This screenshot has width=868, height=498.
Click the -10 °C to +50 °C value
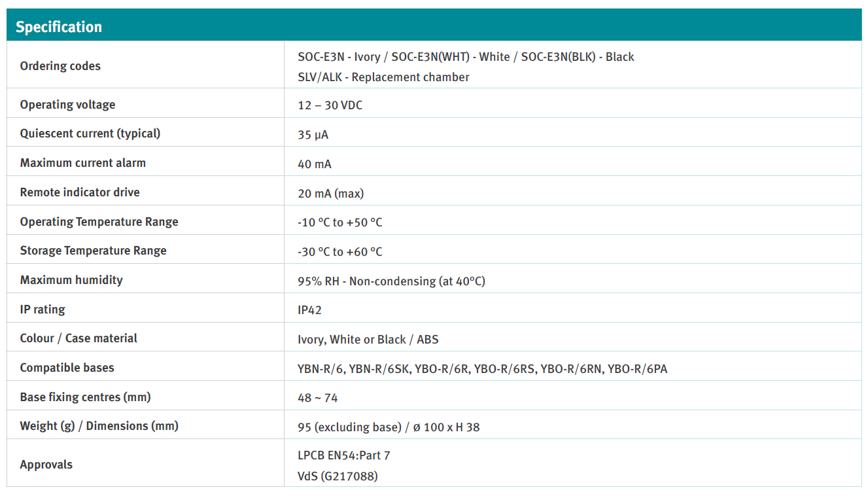(x=339, y=222)
